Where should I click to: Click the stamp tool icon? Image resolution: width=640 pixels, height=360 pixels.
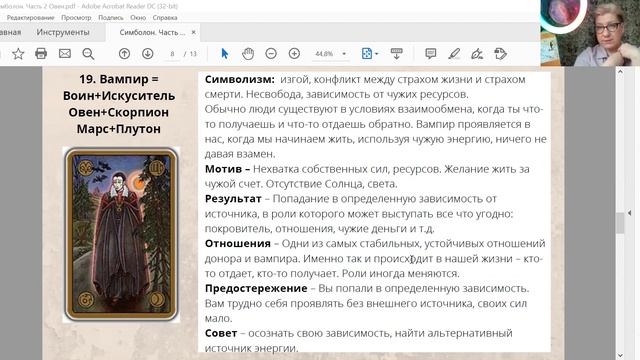[500, 53]
